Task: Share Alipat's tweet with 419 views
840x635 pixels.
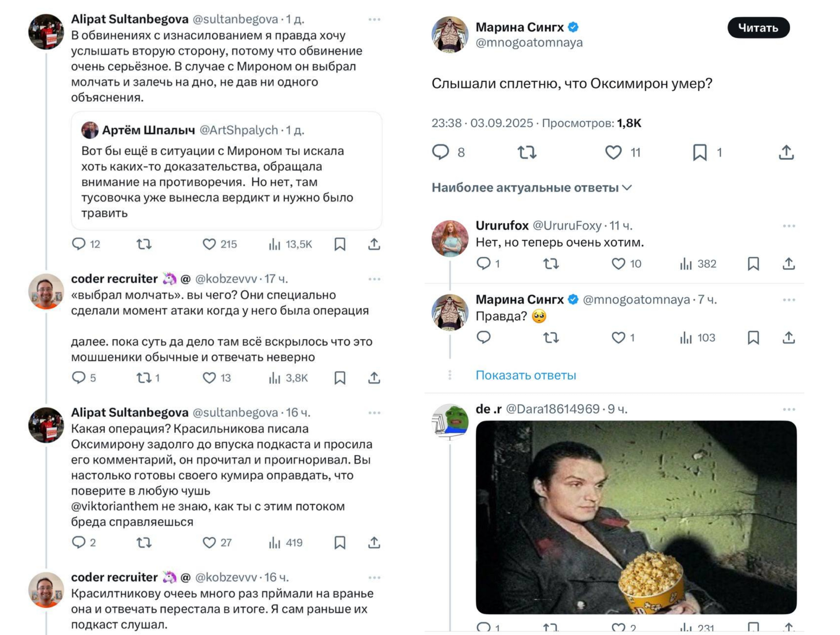Action: 374,542
